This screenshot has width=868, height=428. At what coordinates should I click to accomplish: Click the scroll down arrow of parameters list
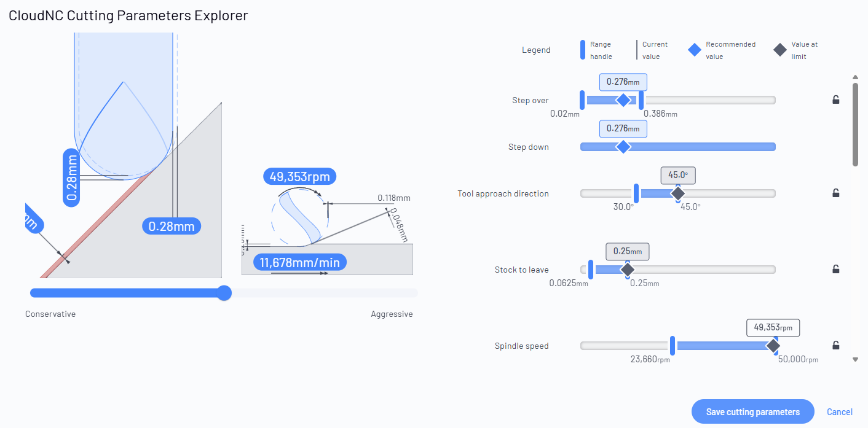pos(855,360)
